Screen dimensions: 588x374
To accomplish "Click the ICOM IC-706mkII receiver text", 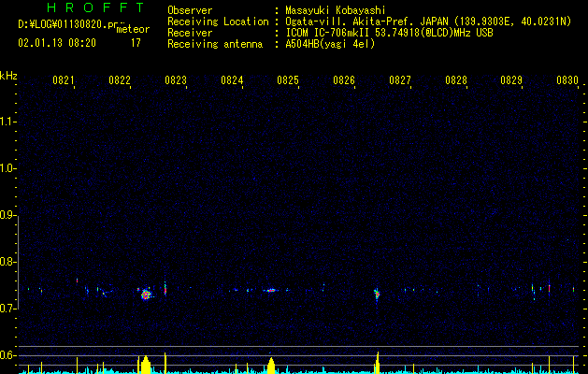I will (x=389, y=33).
